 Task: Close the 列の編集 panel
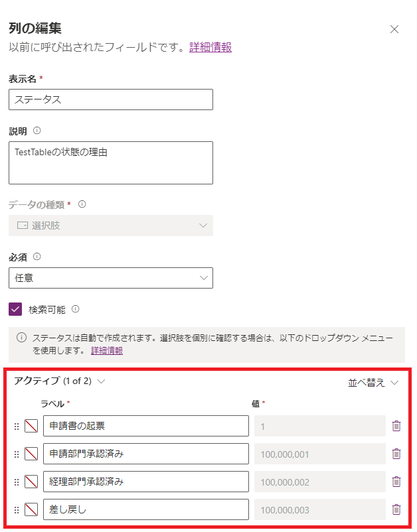point(394,29)
